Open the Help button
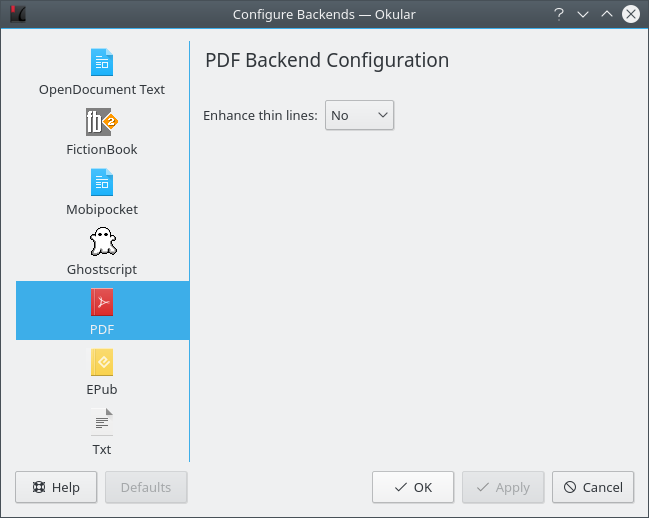 point(56,487)
